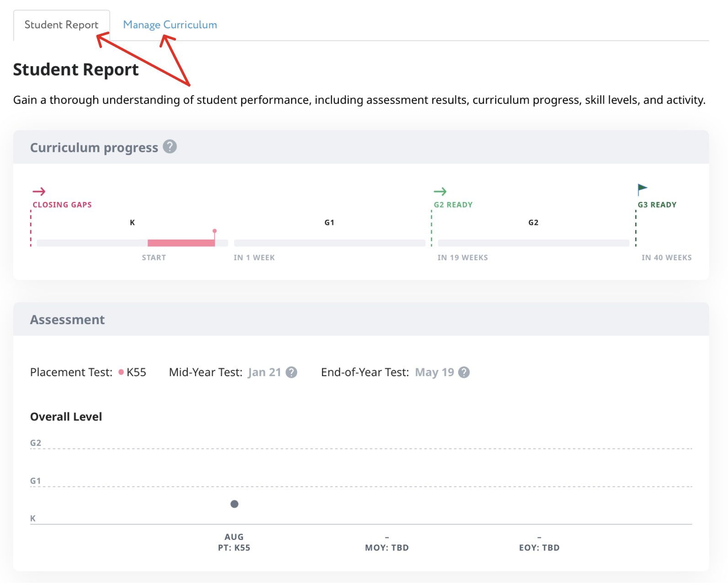Switch to the Manage Curriculum tab
Screen dimensions: 728x586
[170, 25]
